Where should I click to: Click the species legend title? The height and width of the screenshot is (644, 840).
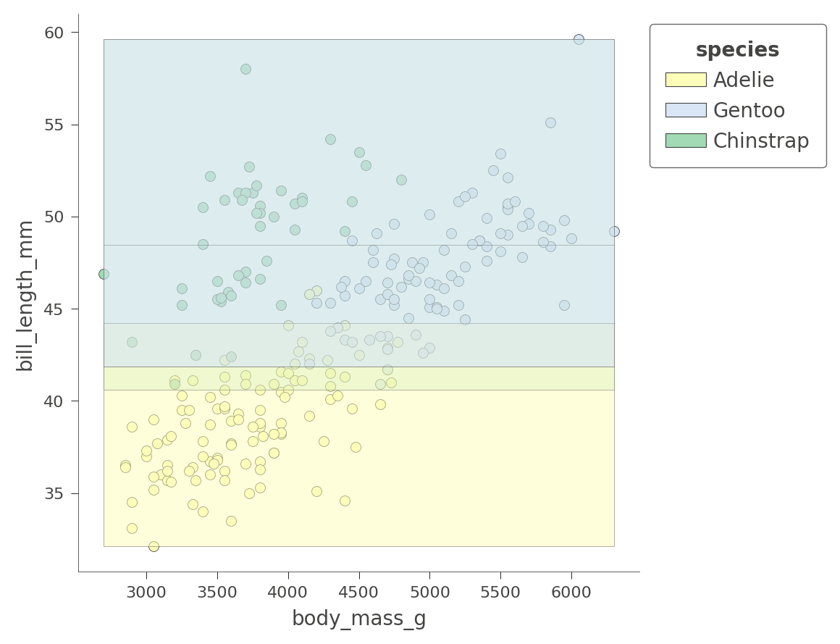click(737, 50)
